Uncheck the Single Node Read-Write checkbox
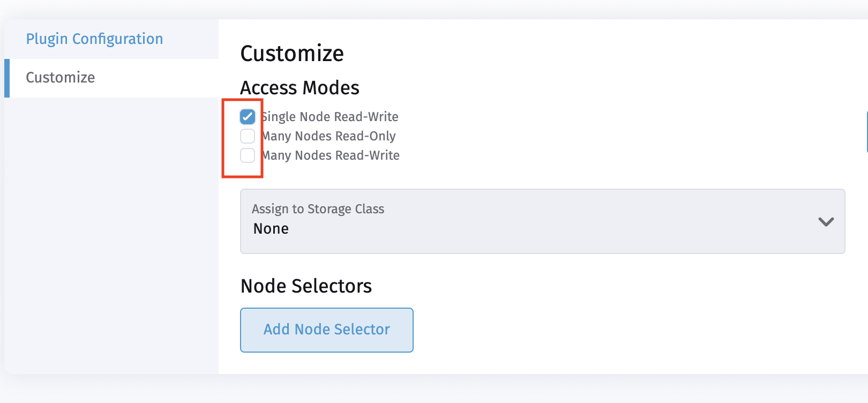 pos(247,116)
